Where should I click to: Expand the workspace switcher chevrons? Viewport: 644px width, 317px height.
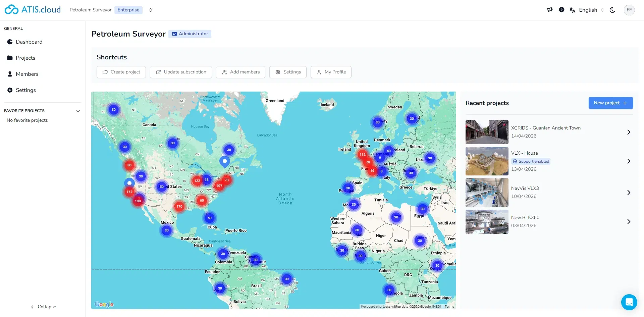tap(151, 10)
